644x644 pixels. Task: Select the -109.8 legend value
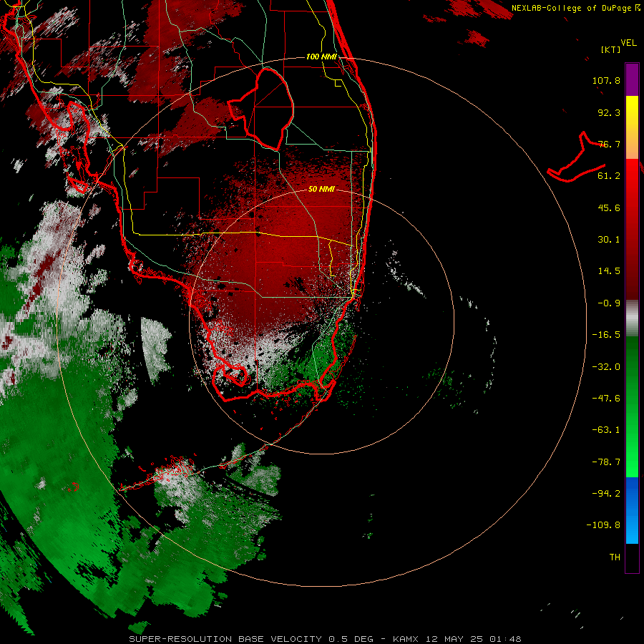pyautogui.click(x=603, y=525)
